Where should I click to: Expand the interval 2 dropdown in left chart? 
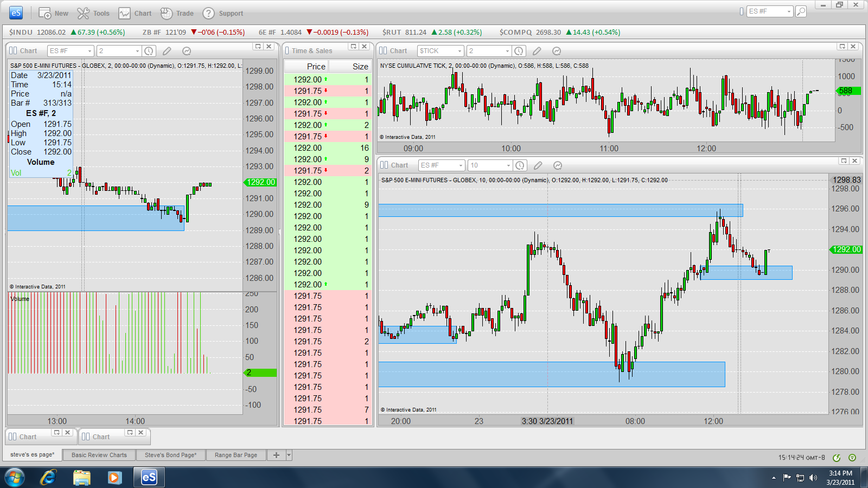click(137, 51)
